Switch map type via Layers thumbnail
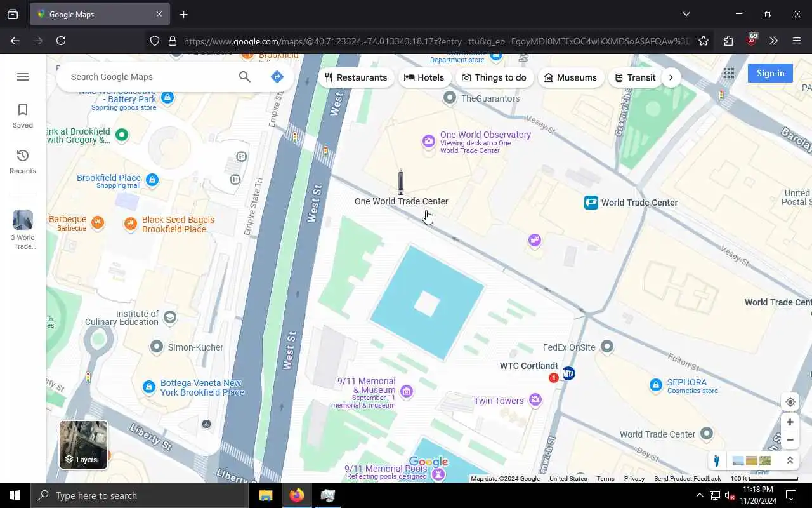This screenshot has width=812, height=508. tap(84, 444)
